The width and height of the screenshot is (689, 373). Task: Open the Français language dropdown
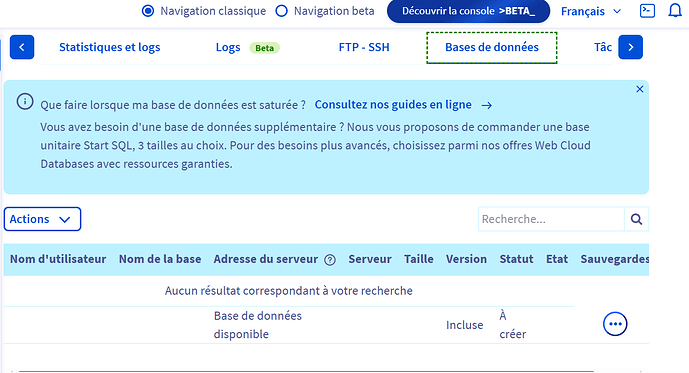[x=591, y=11]
